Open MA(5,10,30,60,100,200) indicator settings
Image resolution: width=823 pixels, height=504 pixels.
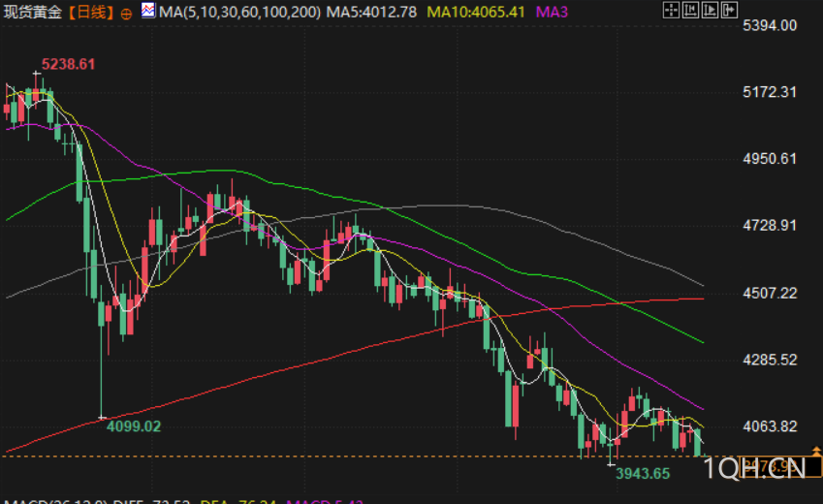click(x=239, y=12)
